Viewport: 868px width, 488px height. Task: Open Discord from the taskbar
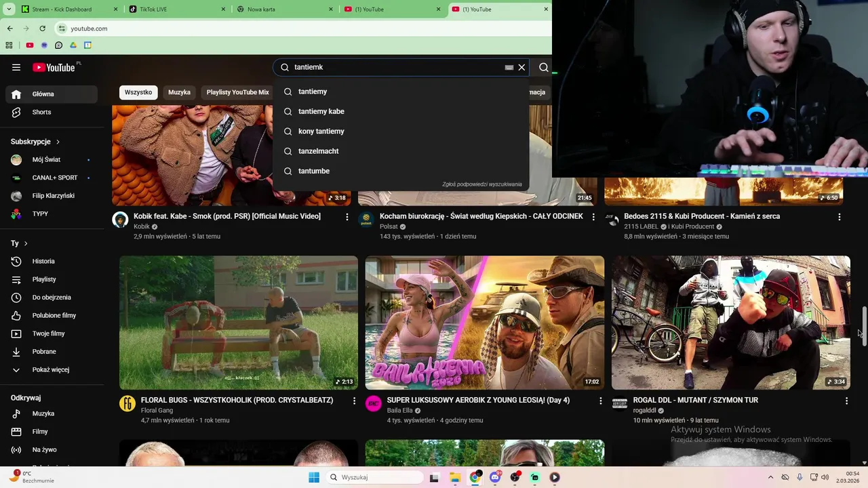click(x=495, y=477)
